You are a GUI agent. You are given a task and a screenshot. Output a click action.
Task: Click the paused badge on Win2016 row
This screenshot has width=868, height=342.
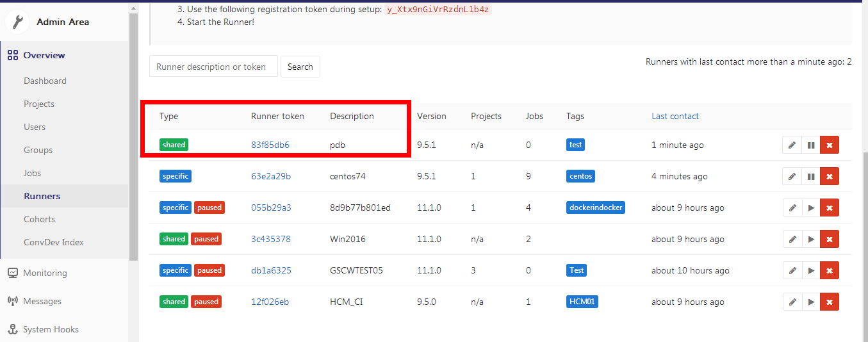point(206,239)
